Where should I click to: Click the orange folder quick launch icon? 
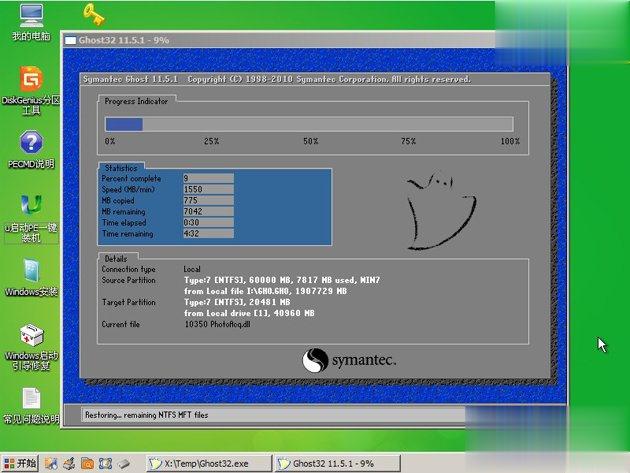tap(87, 463)
